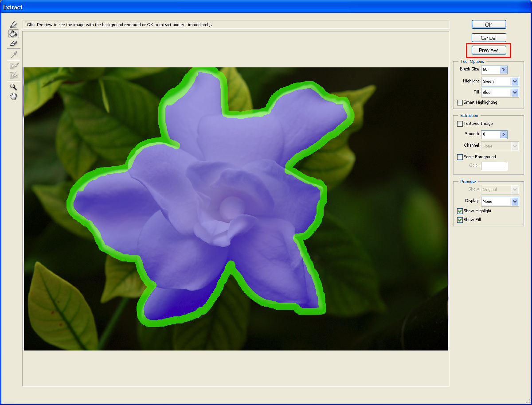Viewport: 532px width, 405px height.
Task: Cancel the Extract dialog
Action: pyautogui.click(x=488, y=37)
